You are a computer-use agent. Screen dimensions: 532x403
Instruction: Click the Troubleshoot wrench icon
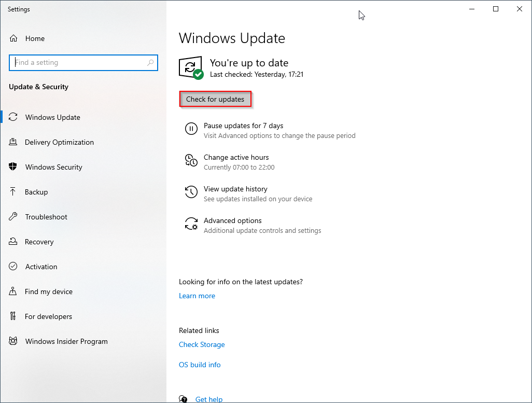[13, 217]
